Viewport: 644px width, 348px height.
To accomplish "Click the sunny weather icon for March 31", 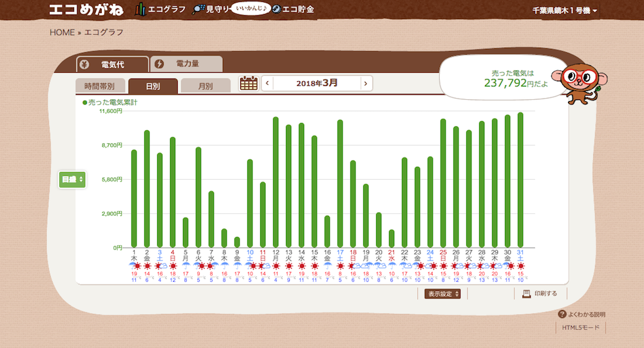I will point(520,266).
